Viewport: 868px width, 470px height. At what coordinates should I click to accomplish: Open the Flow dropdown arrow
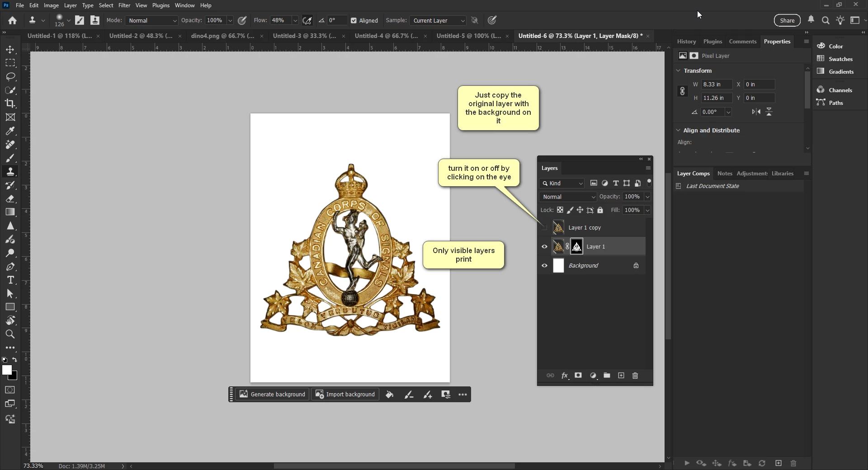295,20
